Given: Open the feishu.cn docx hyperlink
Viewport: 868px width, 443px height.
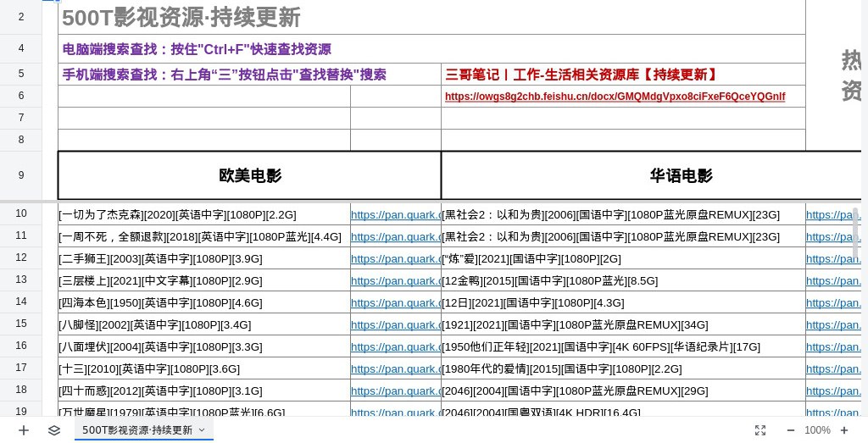Looking at the screenshot, I should pyautogui.click(x=615, y=97).
